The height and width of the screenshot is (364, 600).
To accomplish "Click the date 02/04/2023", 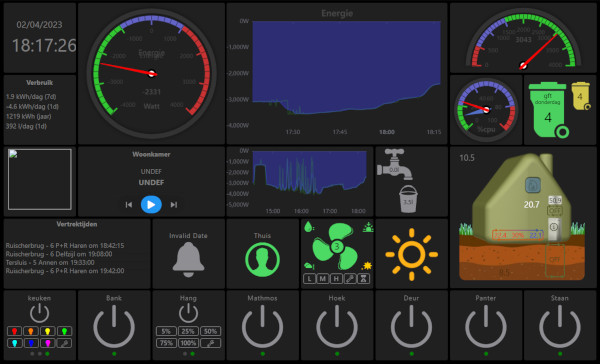I will [39, 25].
